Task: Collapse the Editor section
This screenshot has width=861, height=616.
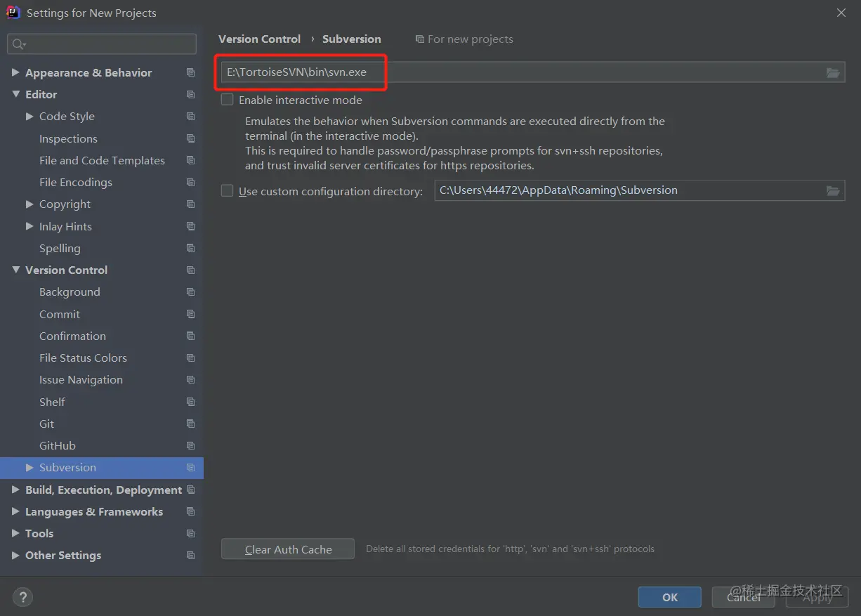Action: [15, 94]
